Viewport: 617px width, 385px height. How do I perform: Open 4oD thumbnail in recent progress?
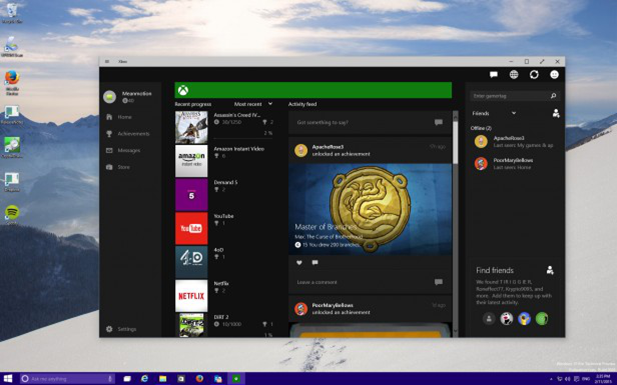point(191,262)
